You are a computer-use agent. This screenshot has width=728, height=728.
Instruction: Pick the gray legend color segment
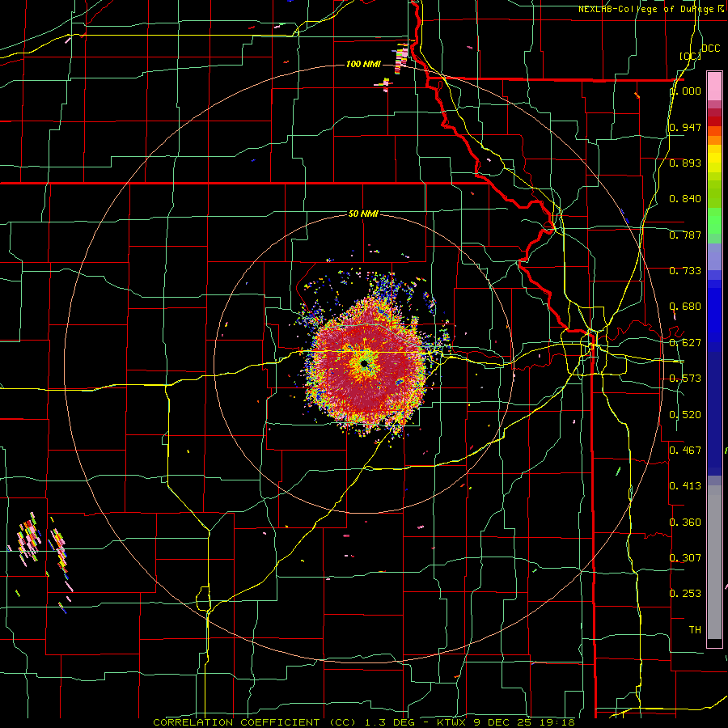pos(714,562)
